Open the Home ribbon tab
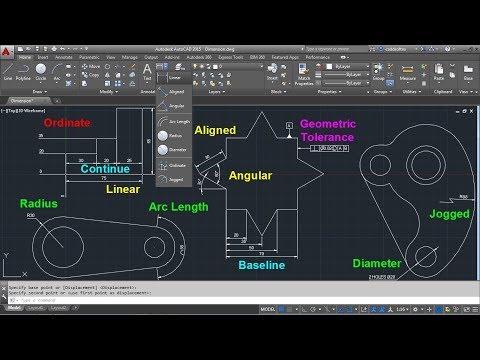 click(25, 57)
